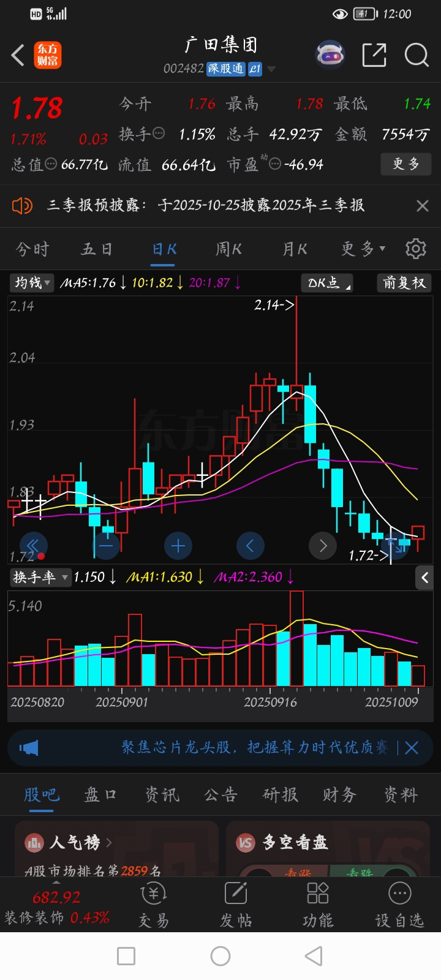Tap the MA5:1.76 value label
Viewport: 441px width, 980px height.
tap(88, 282)
